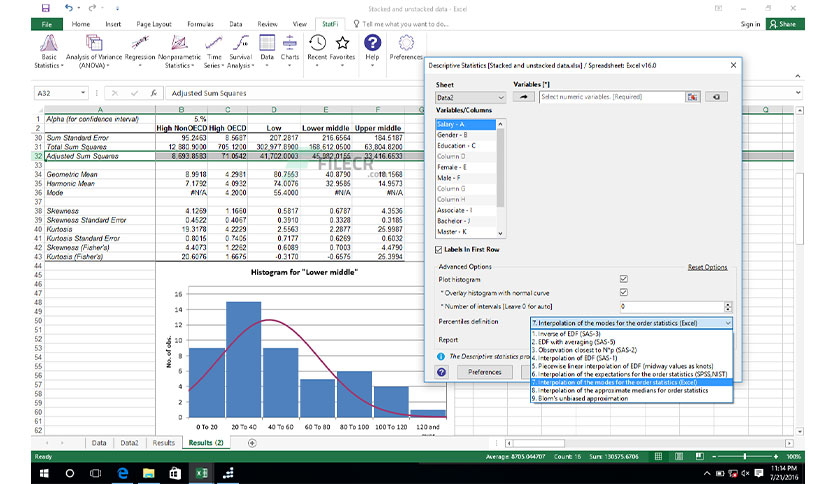Expand the formula bar
Screen dimensions: 836x484
[798, 93]
